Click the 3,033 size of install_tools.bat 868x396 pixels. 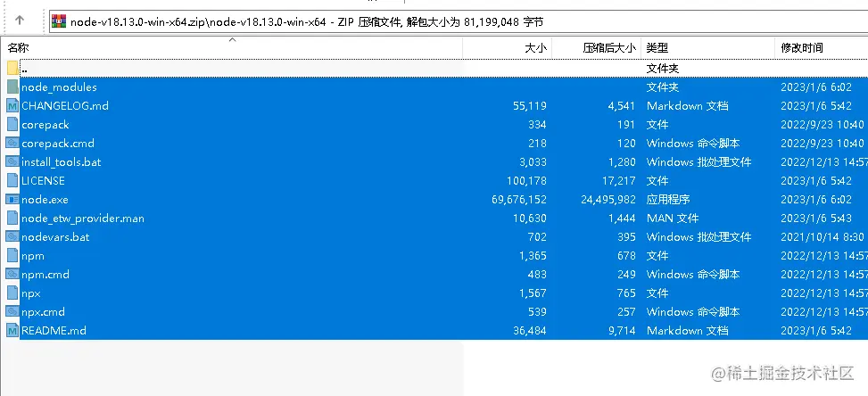coord(533,162)
